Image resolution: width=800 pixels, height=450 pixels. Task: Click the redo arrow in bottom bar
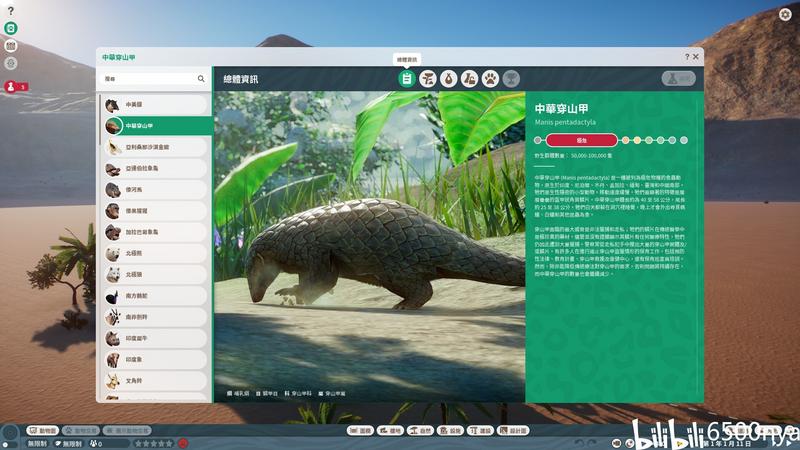click(592, 443)
